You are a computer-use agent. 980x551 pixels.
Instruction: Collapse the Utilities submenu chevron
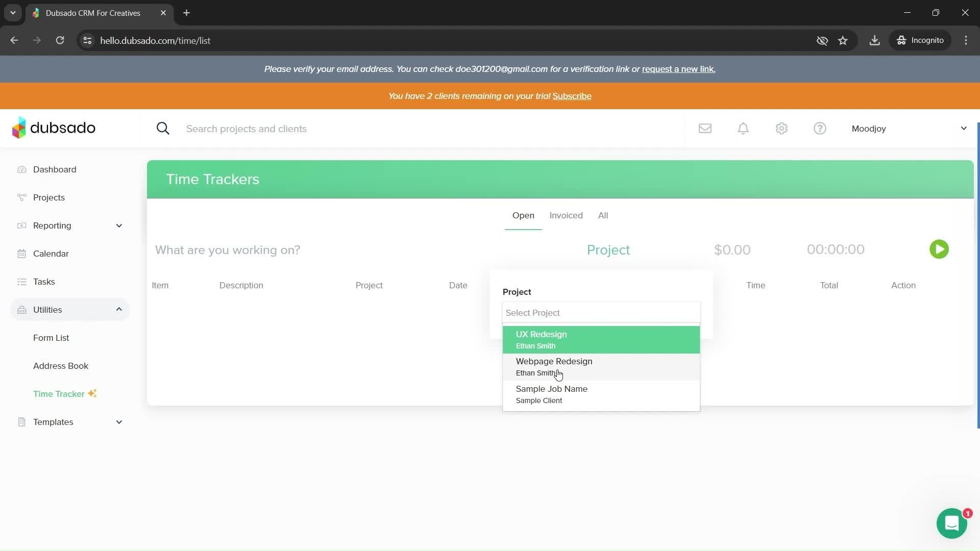[x=119, y=309]
